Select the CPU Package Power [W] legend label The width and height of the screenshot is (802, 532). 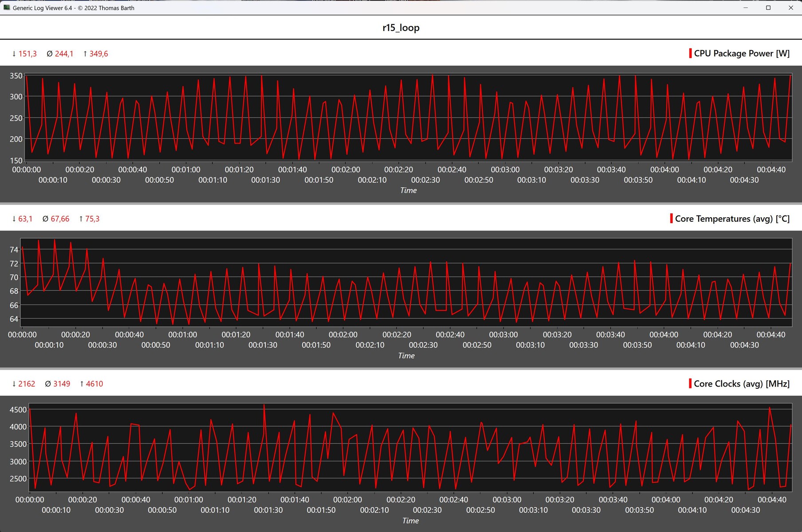(742, 53)
